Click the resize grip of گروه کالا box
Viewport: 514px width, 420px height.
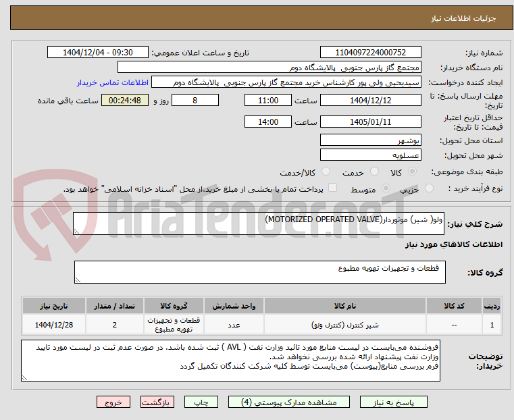pos(78,280)
